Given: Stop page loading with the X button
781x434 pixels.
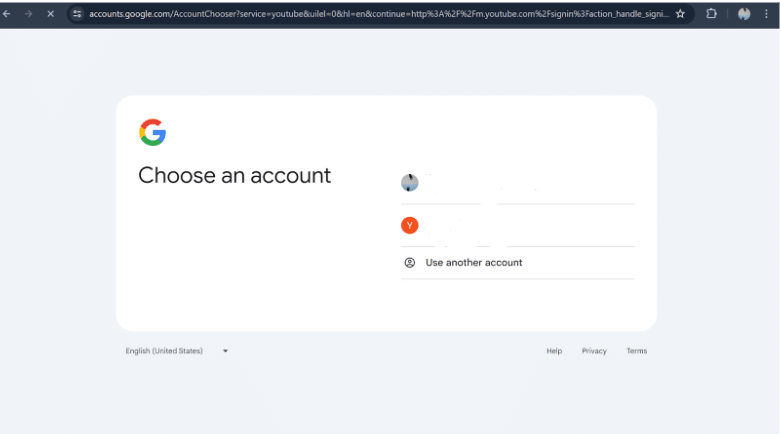Looking at the screenshot, I should pyautogui.click(x=50, y=14).
